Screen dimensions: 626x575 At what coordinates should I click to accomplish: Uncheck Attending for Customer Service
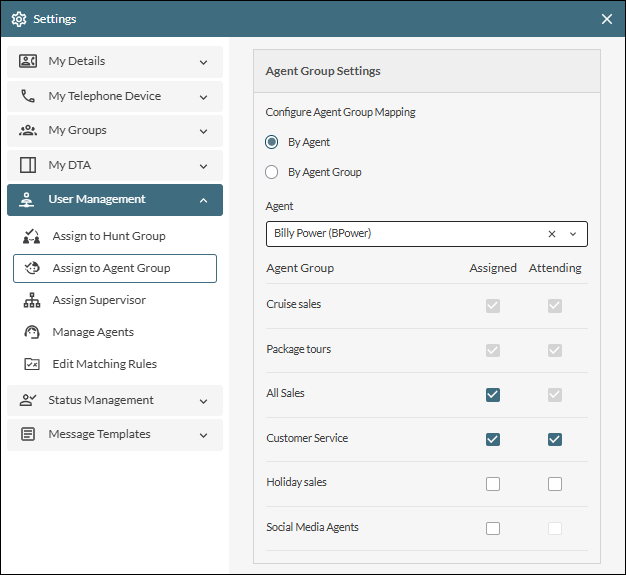[x=555, y=439]
